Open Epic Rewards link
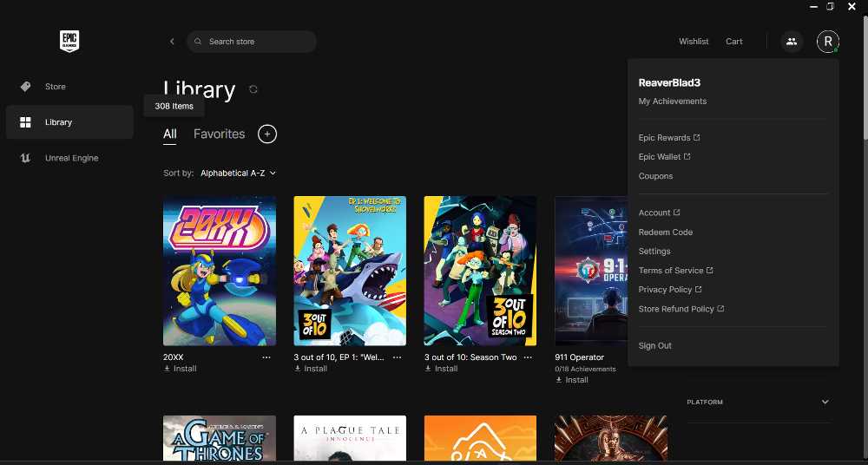868x465 pixels. tap(668, 138)
